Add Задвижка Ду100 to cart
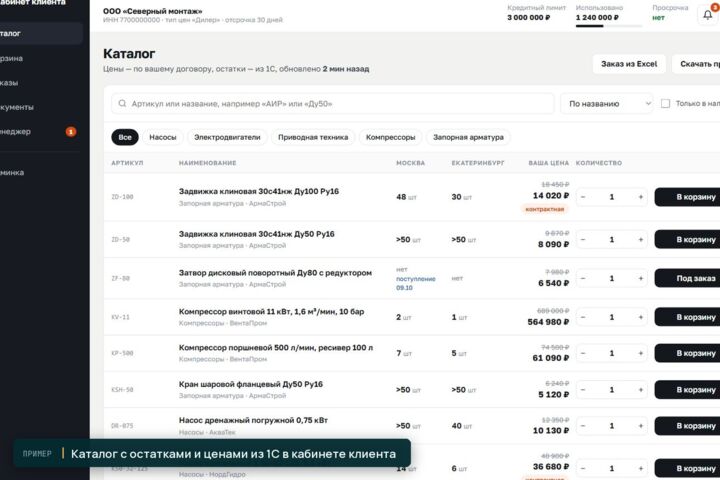Screen dimensions: 720x480 [687, 197]
